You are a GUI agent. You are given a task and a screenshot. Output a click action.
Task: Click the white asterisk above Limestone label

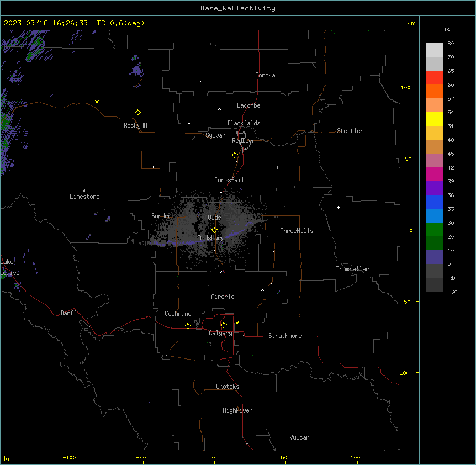(84, 191)
